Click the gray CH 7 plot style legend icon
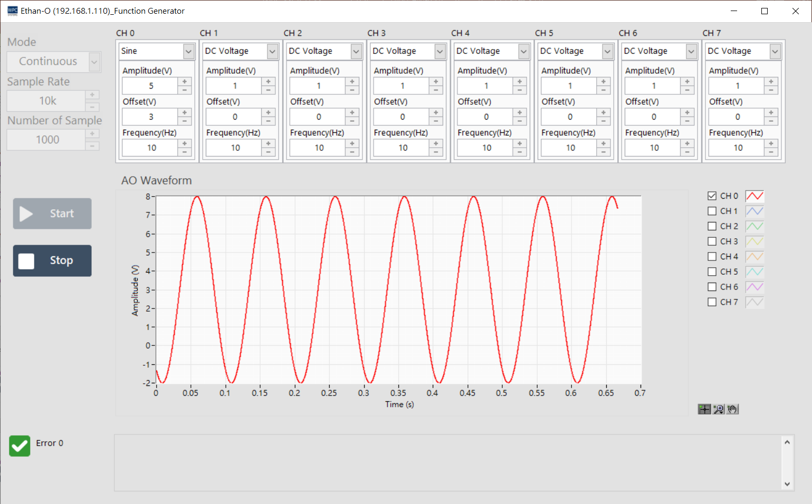 (754, 302)
